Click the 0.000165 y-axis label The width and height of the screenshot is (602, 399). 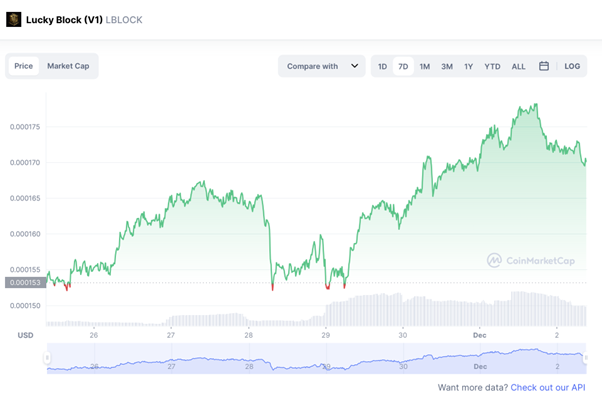tap(25, 198)
